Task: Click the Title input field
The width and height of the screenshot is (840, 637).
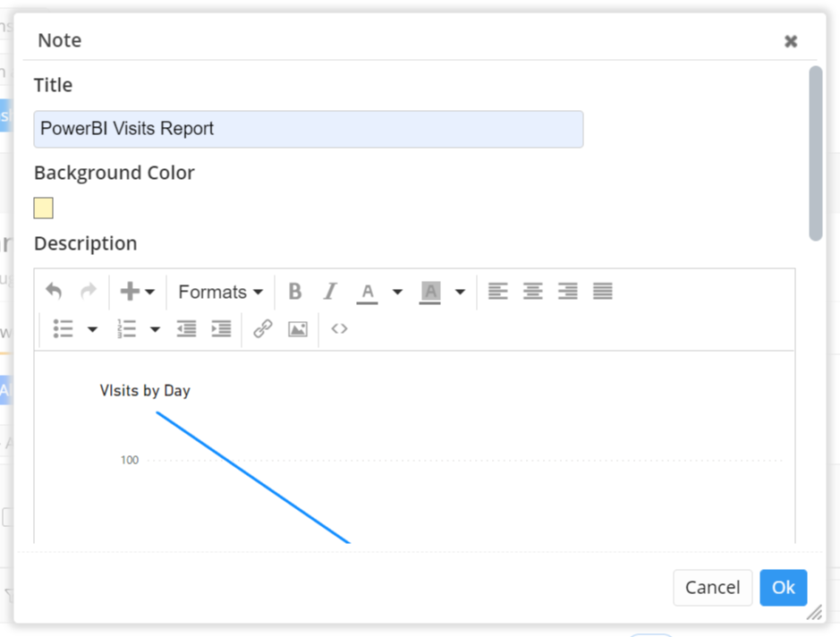Action: click(308, 129)
